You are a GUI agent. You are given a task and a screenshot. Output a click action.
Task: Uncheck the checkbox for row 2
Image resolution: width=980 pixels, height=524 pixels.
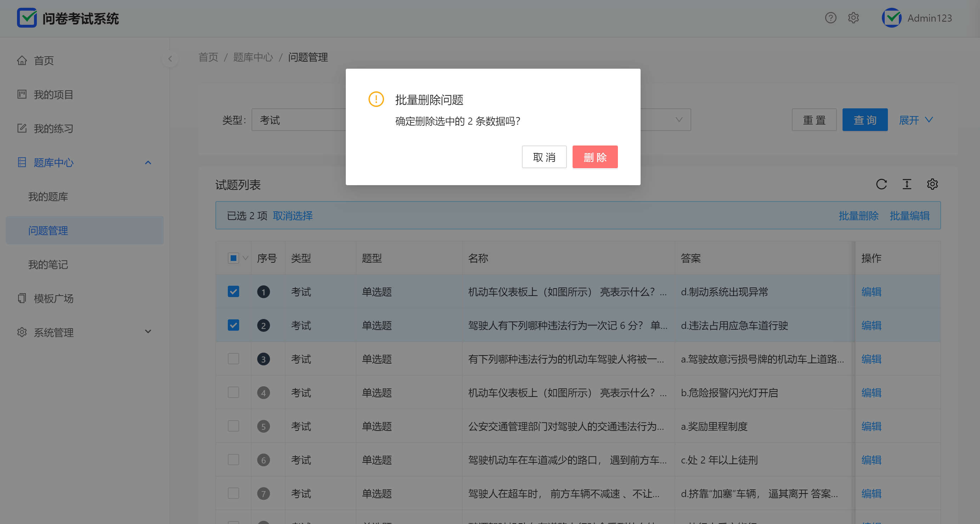click(x=233, y=325)
